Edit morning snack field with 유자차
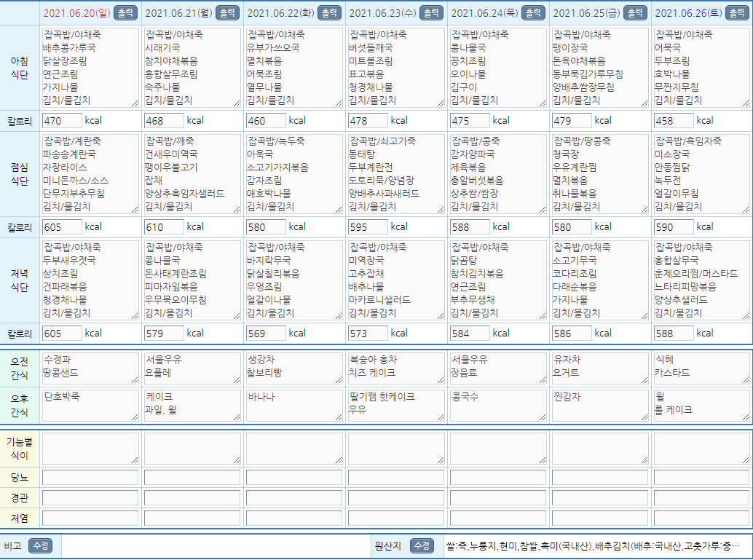753x560 pixels. (600, 368)
